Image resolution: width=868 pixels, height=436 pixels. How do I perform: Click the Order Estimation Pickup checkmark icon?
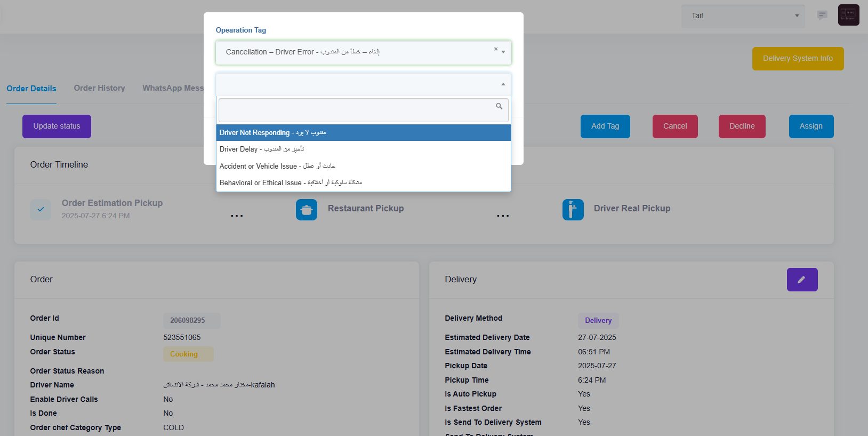[x=41, y=210]
